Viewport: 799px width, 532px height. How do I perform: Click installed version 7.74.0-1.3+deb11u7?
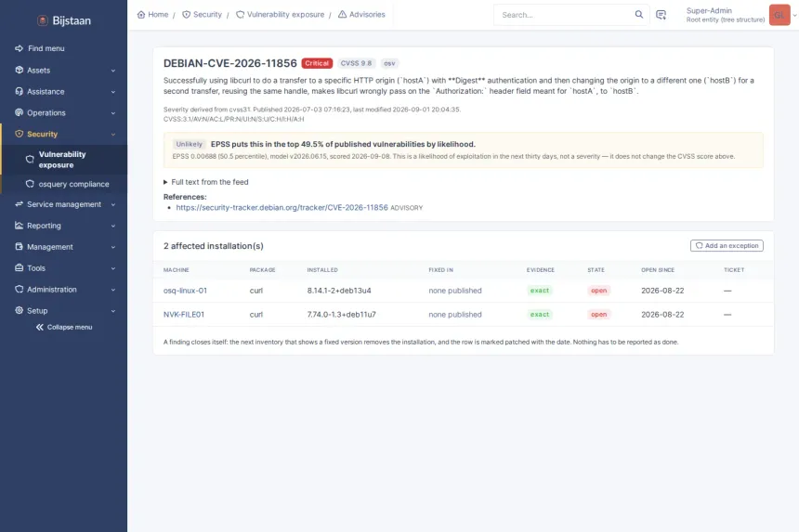pos(341,315)
